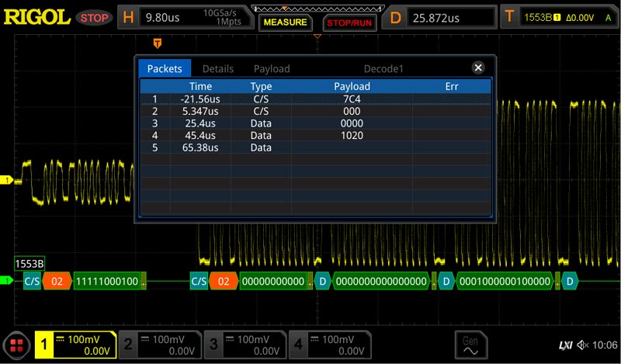Click the RIGOL logo
The image size is (621, 364).
click(x=38, y=16)
